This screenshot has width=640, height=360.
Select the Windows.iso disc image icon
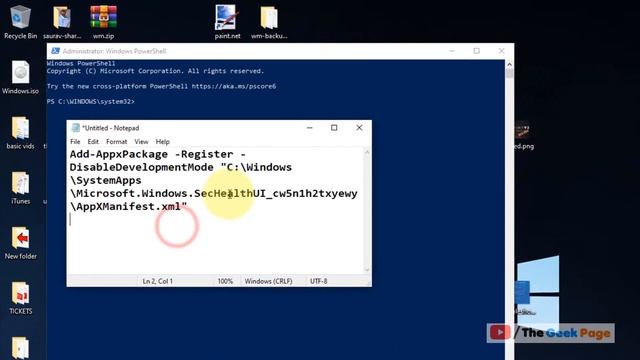click(x=20, y=77)
